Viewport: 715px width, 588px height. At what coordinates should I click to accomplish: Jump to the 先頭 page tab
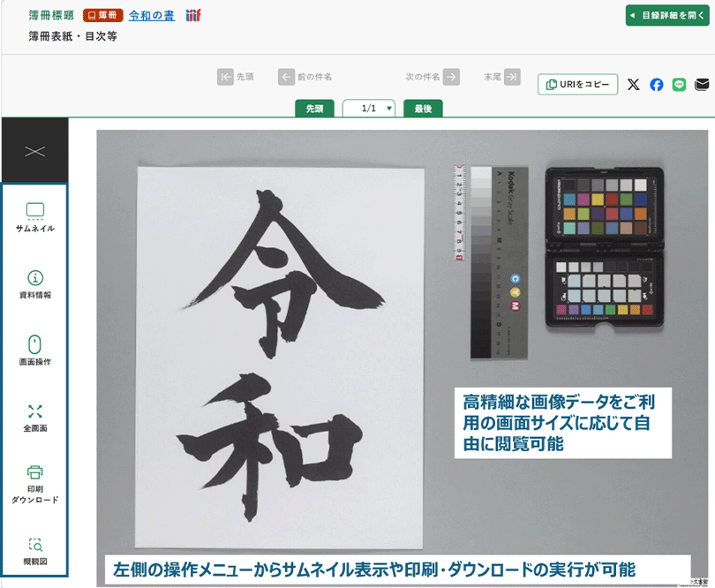click(314, 109)
